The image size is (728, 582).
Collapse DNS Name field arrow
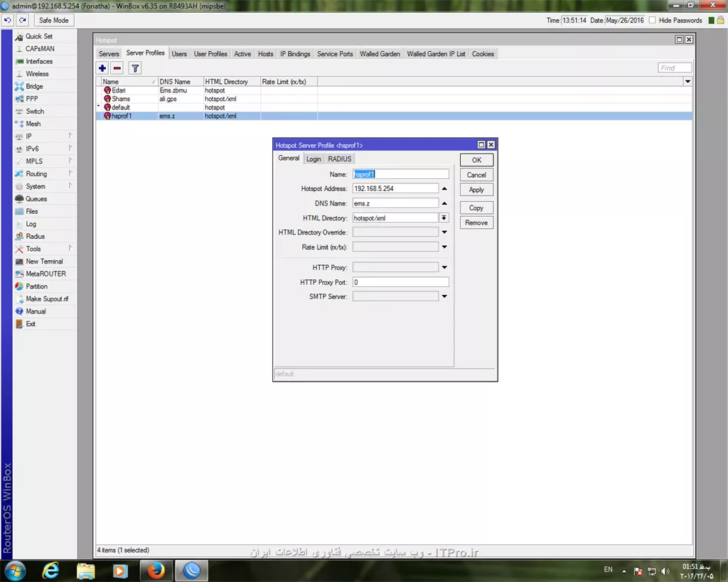444,203
